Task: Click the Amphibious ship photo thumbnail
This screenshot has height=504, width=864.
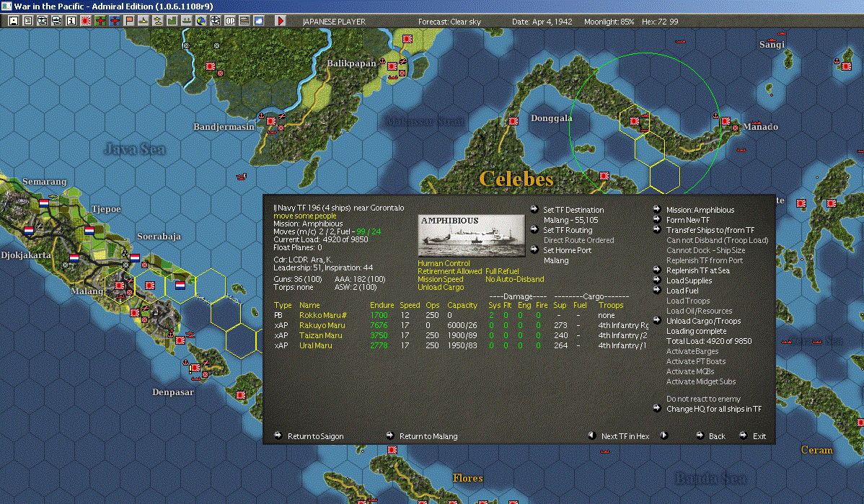Action: point(471,235)
